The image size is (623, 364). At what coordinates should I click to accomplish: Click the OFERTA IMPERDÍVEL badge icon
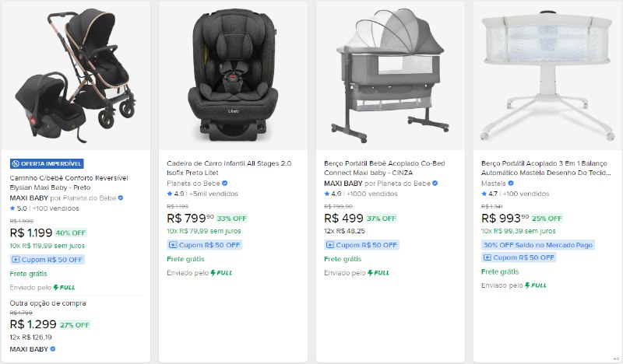pyautogui.click(x=16, y=163)
